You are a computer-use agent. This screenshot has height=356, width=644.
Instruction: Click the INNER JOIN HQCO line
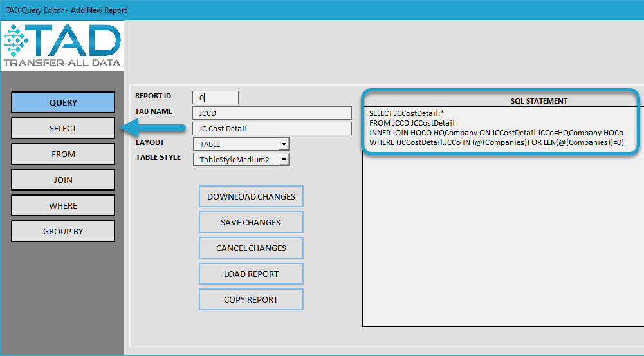(x=496, y=133)
